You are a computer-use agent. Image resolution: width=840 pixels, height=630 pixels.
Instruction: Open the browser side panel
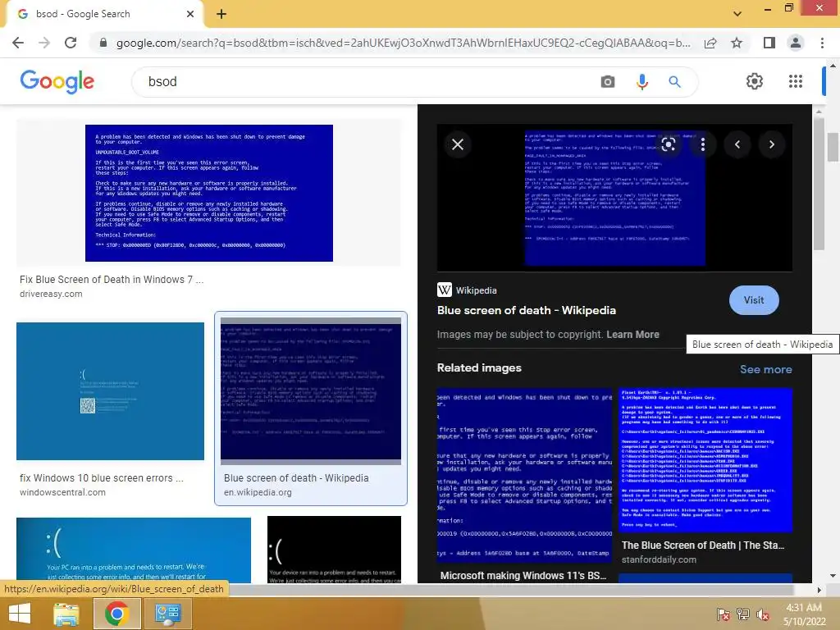pos(769,43)
